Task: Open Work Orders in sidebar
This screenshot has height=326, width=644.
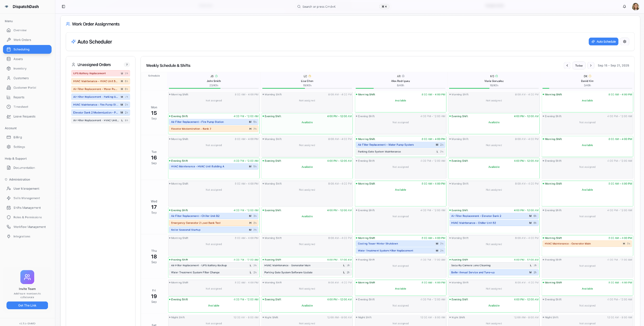Action: pyautogui.click(x=27, y=40)
